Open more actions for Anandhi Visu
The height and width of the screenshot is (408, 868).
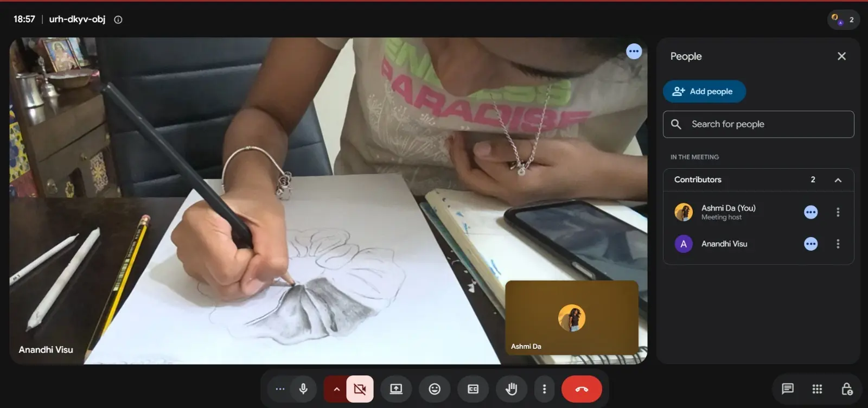tap(838, 244)
